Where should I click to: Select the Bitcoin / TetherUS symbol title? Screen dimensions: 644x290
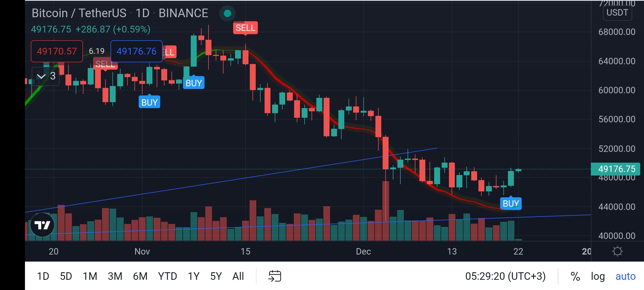79,13
